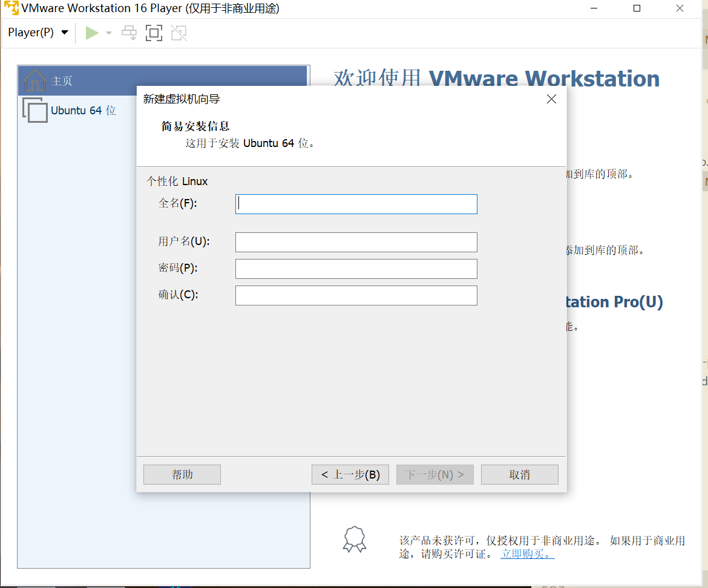Open the Player(P) menu

(38, 33)
